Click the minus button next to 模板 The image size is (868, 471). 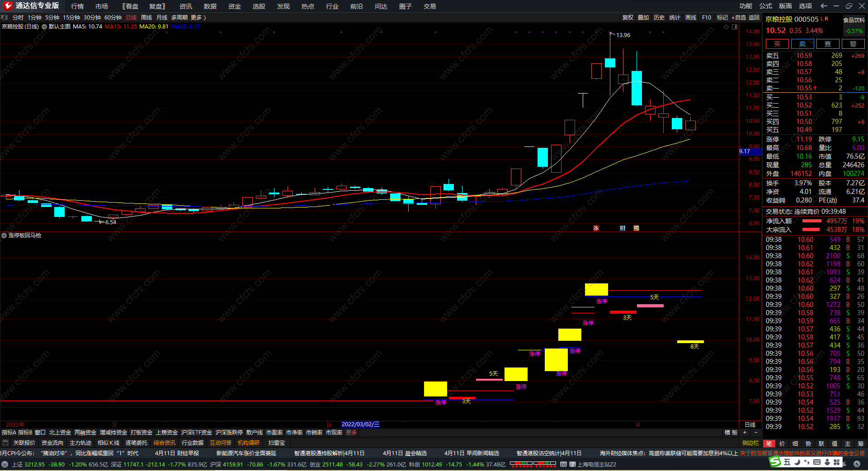pos(755,433)
